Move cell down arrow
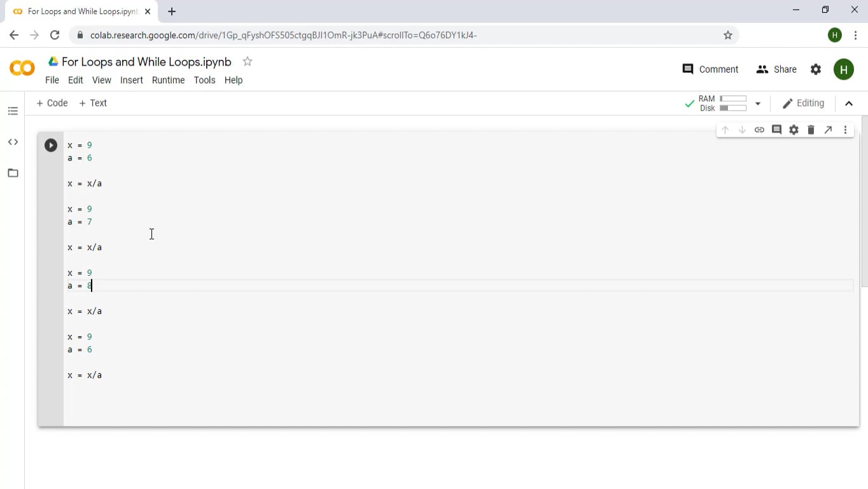Viewport: 868px width, 489px height. pyautogui.click(x=742, y=130)
